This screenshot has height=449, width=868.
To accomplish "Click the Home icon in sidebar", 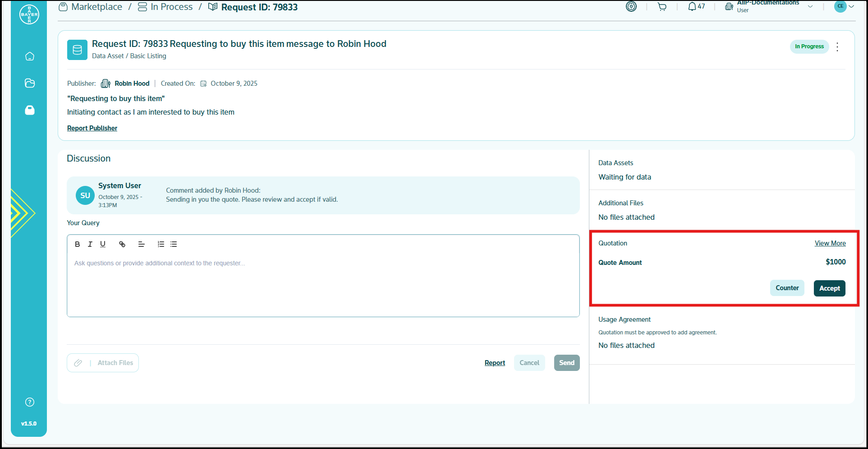I will pos(30,56).
